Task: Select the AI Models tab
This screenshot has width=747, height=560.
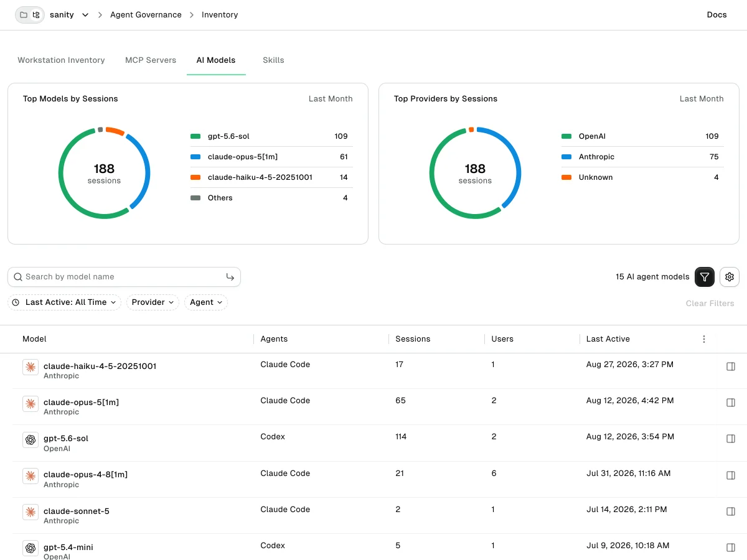Action: click(x=216, y=60)
